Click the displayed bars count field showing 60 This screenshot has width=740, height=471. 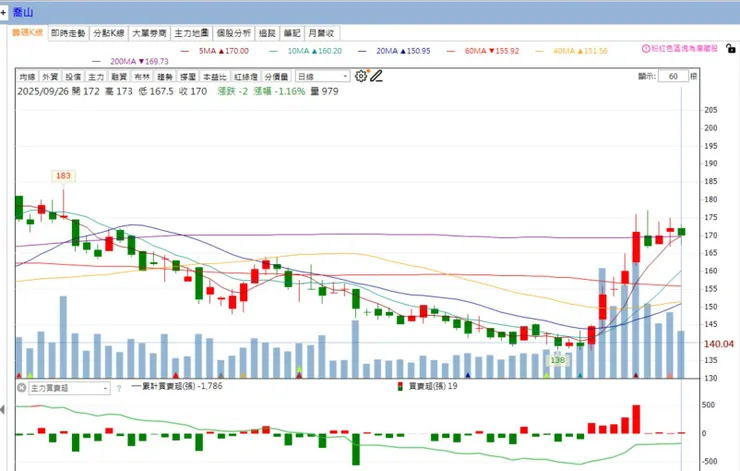pyautogui.click(x=673, y=76)
